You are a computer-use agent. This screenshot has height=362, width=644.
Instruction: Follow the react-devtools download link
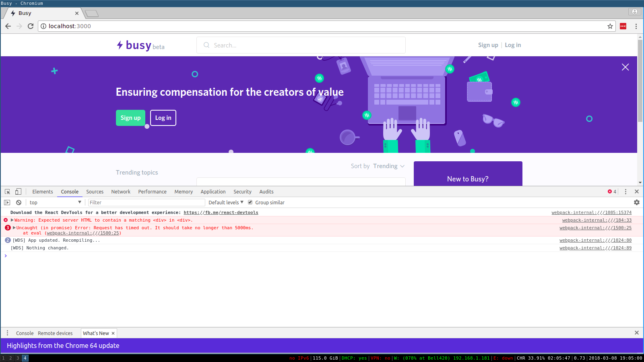pyautogui.click(x=221, y=212)
